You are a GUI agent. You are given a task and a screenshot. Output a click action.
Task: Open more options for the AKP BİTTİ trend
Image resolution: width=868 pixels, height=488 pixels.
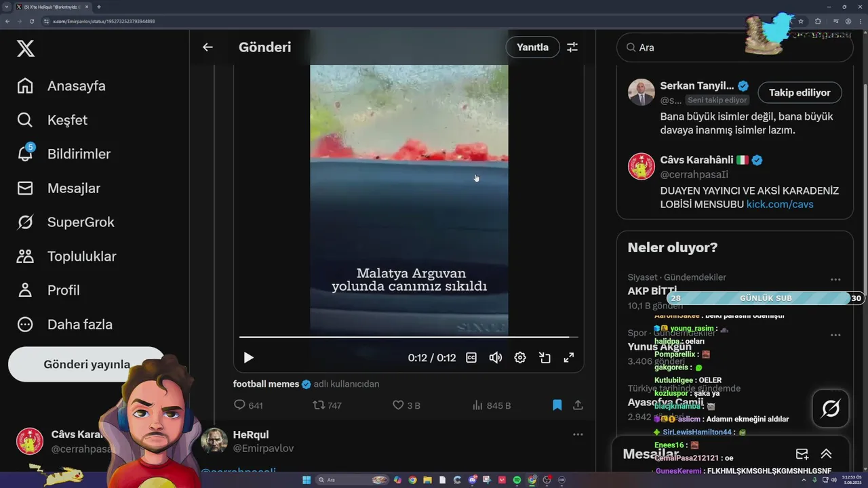click(835, 280)
